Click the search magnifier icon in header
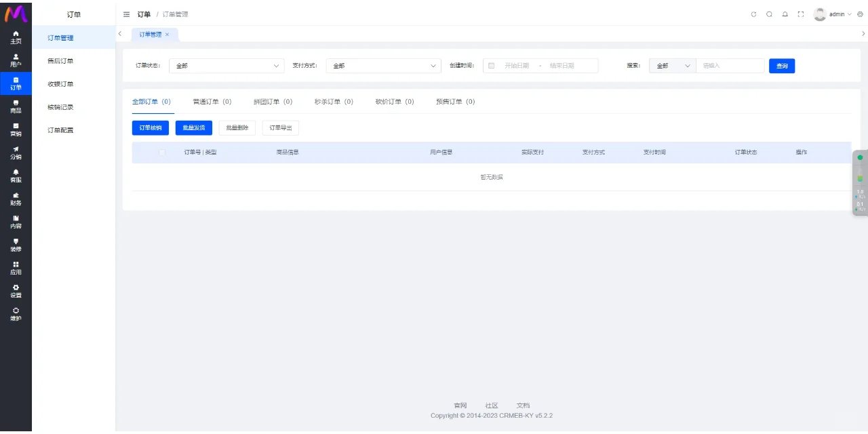 click(769, 14)
